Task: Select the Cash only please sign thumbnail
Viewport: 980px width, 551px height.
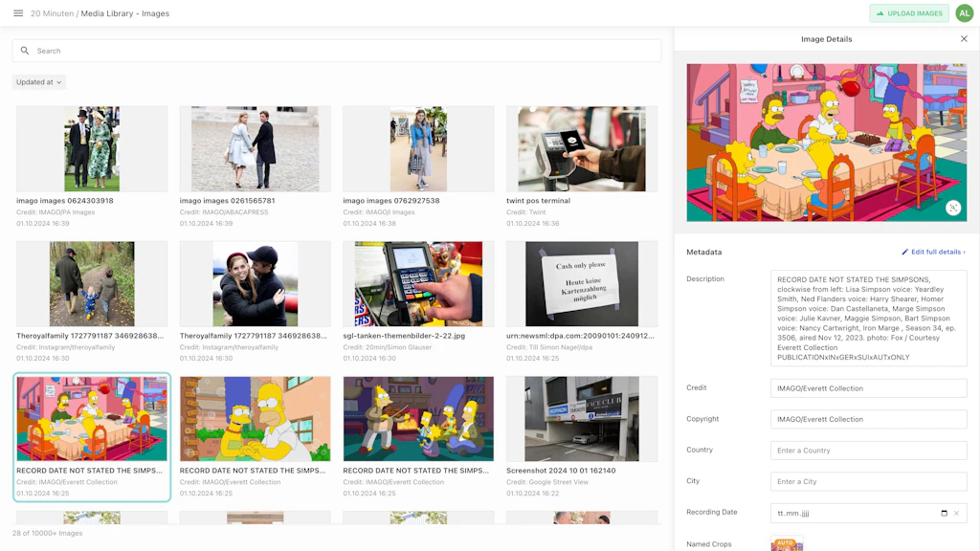Action: pos(582,283)
